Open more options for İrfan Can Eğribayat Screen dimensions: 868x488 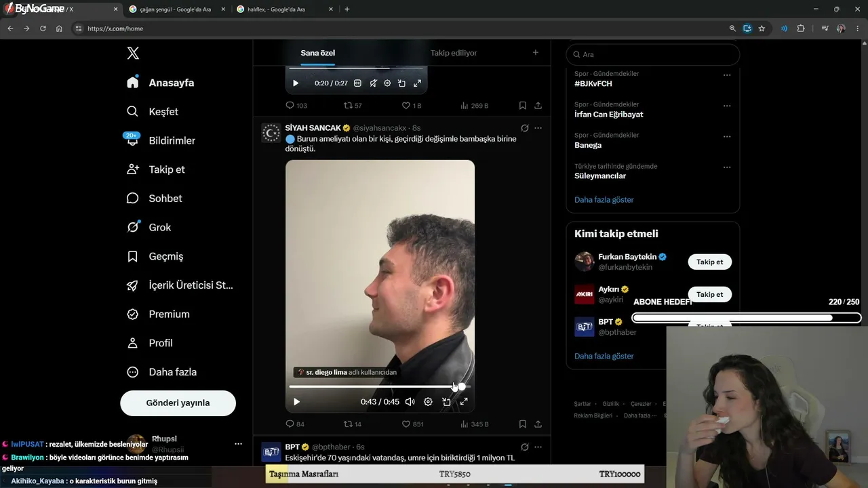[727, 106]
